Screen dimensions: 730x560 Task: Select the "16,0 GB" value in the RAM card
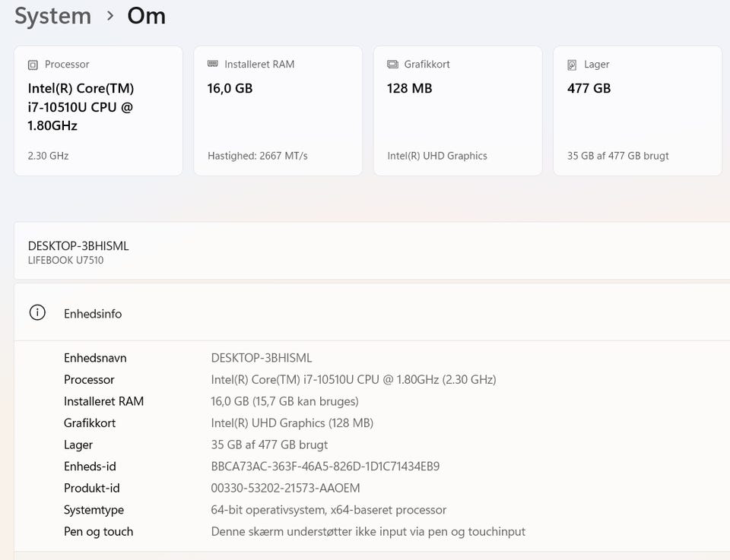click(230, 88)
